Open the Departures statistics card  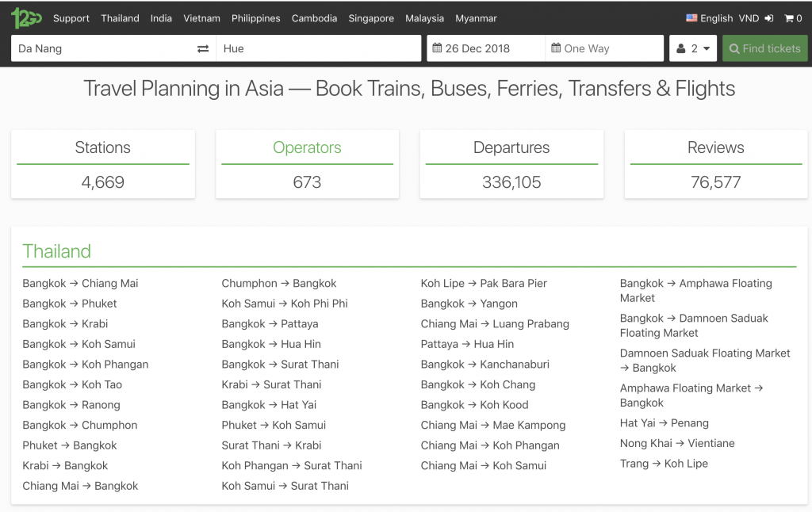point(511,164)
